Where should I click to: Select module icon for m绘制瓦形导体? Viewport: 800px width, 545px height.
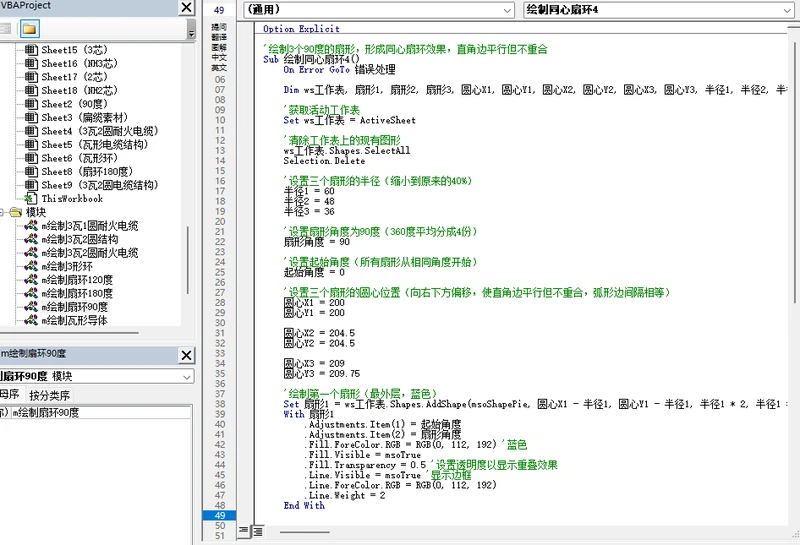coord(31,320)
